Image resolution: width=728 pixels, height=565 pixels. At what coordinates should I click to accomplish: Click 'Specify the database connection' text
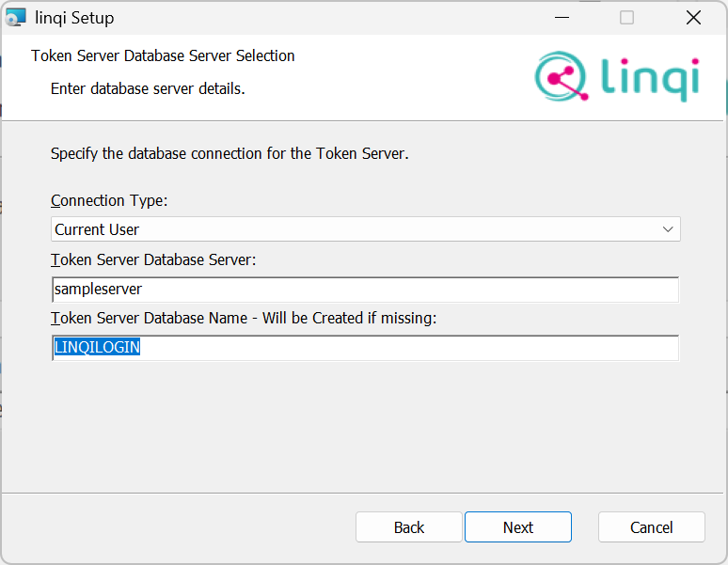point(229,153)
